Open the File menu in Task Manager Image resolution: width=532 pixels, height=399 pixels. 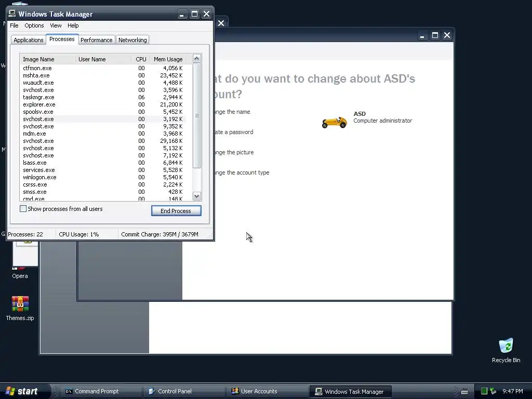click(x=14, y=25)
